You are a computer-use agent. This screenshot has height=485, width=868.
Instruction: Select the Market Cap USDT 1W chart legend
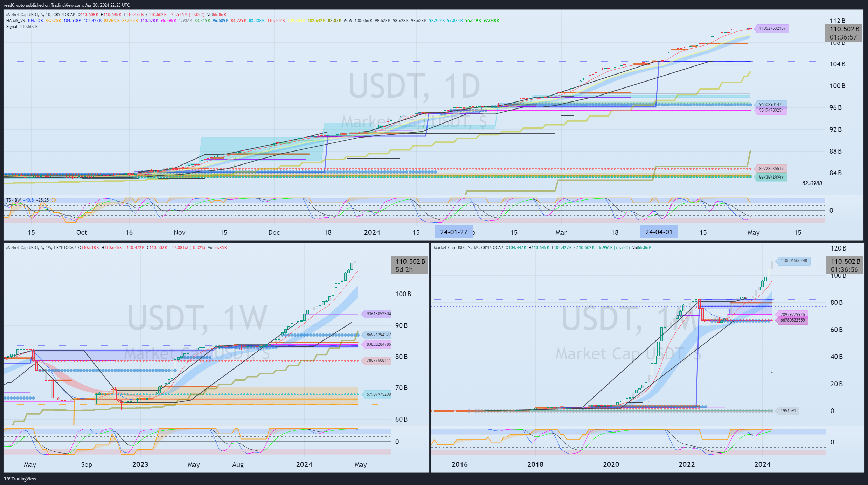117,248
